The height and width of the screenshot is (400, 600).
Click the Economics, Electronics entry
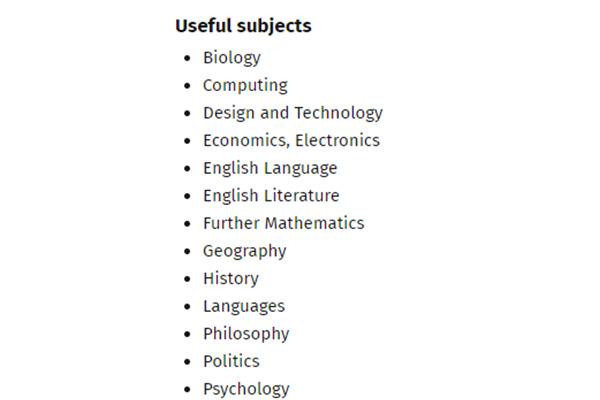292,140
